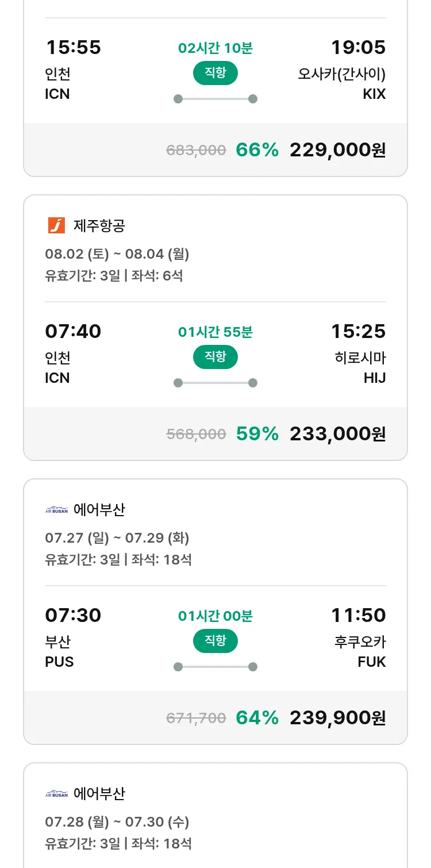
Task: Select the 233,000원 Hiroshima fare
Action: coord(337,434)
